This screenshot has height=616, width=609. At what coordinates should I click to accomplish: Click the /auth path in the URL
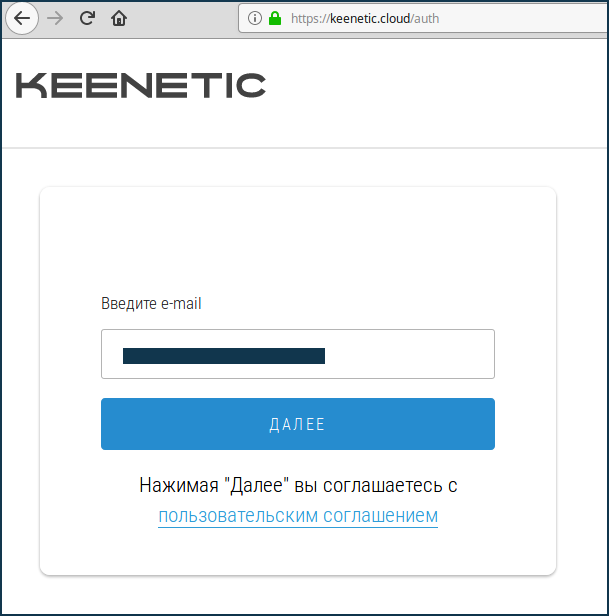coord(425,18)
